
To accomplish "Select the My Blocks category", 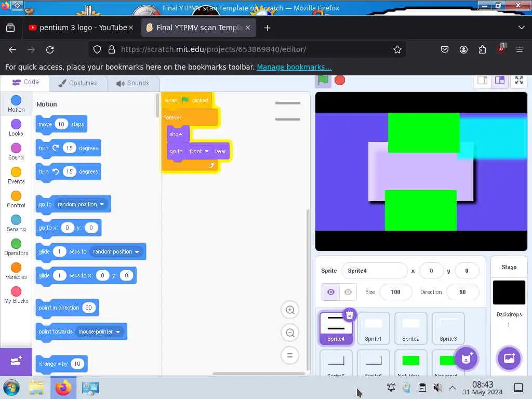I will 16,295.
